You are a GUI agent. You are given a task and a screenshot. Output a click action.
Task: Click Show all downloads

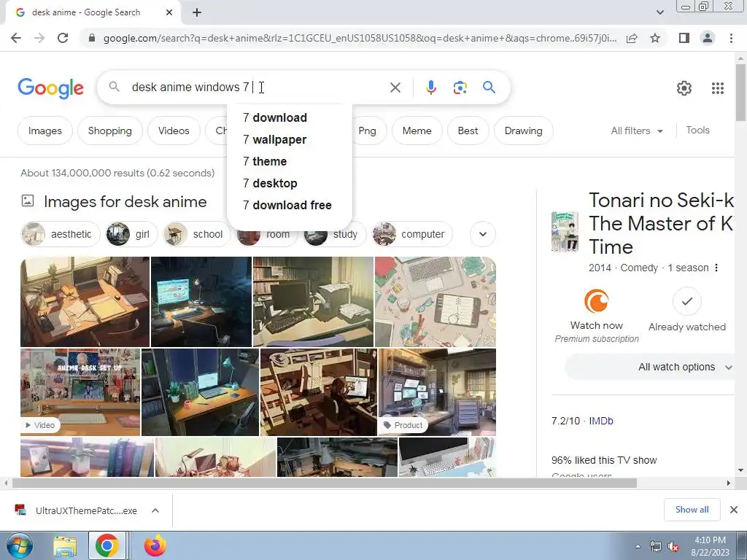[x=692, y=510]
